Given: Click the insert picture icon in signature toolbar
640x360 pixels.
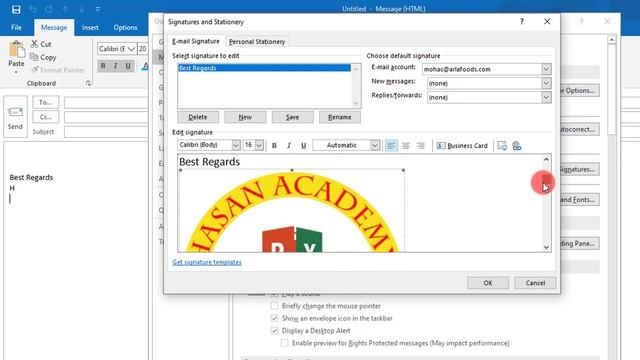Looking at the screenshot, I should [x=502, y=146].
